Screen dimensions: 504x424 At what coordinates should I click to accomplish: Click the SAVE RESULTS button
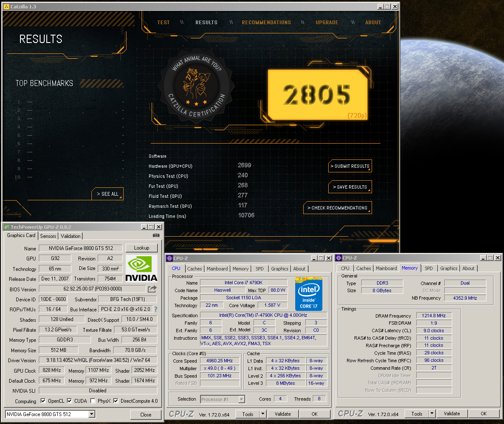pos(350,187)
